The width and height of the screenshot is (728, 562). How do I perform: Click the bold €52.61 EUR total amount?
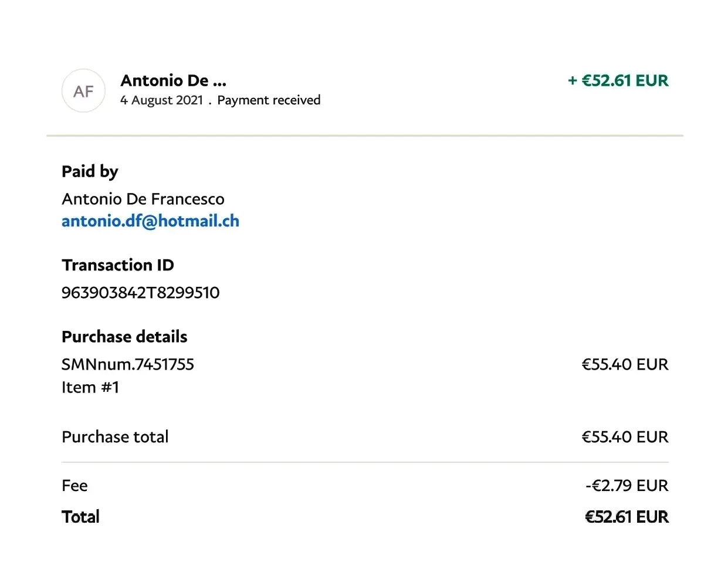627,517
